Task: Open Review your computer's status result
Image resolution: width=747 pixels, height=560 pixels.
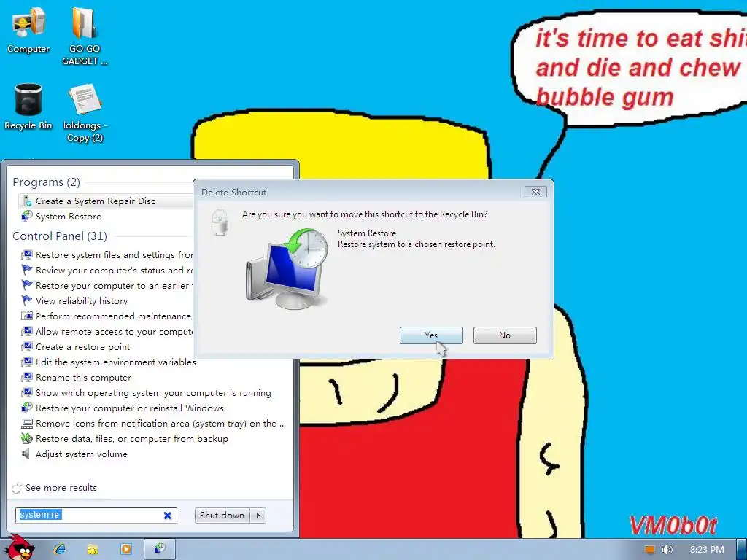Action: [x=114, y=271]
